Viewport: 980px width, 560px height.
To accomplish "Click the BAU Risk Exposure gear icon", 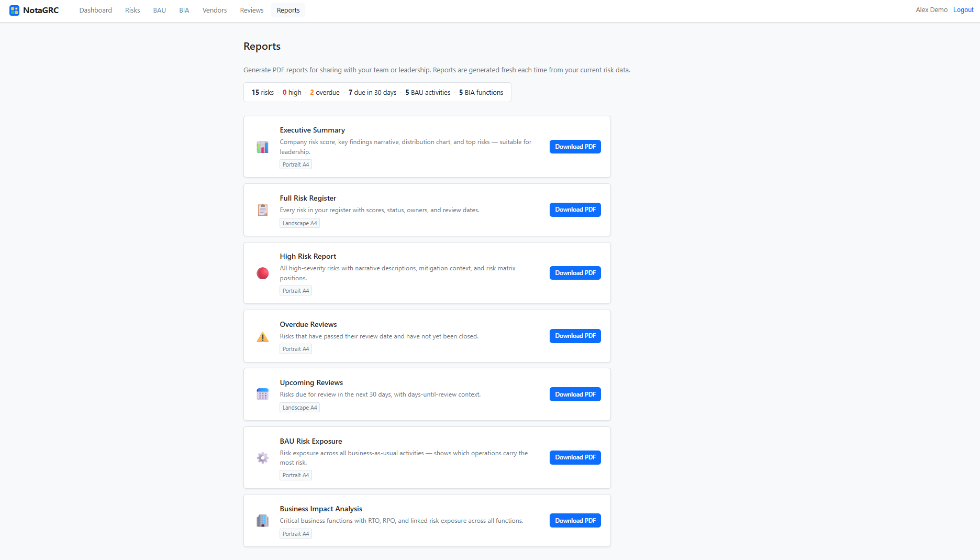I will (262, 458).
